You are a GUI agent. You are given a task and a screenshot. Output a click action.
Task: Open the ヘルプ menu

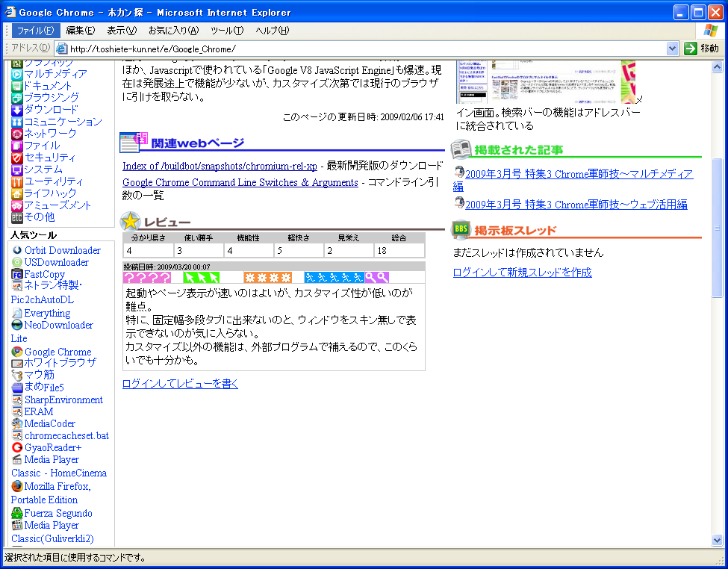273,31
